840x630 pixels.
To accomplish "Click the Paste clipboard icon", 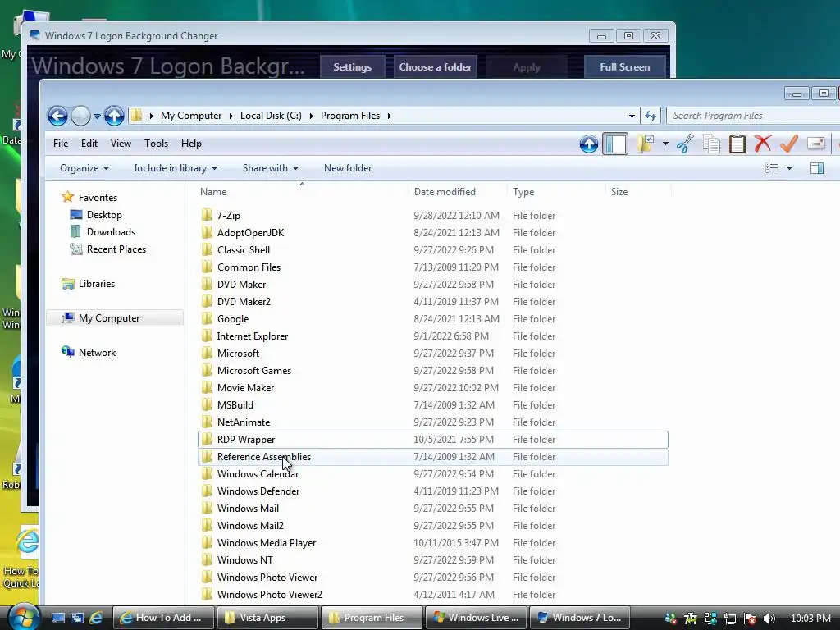I will pyautogui.click(x=737, y=144).
